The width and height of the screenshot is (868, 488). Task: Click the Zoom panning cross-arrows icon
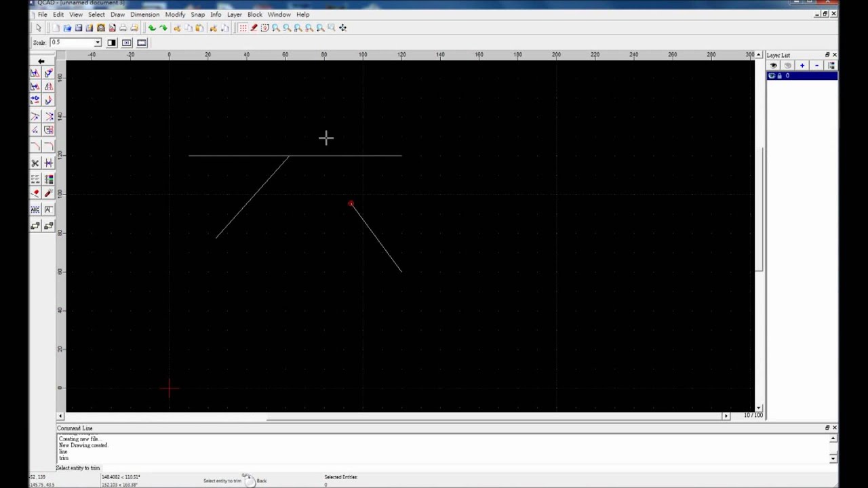tap(342, 28)
